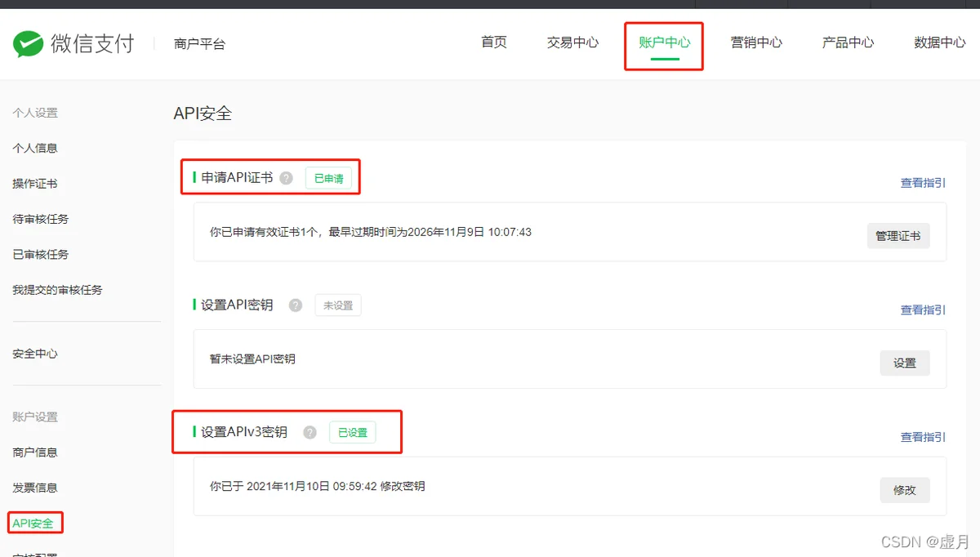The height and width of the screenshot is (557, 980).
Task: Open 查看指引 link for 申请API证书
Action: (x=923, y=183)
